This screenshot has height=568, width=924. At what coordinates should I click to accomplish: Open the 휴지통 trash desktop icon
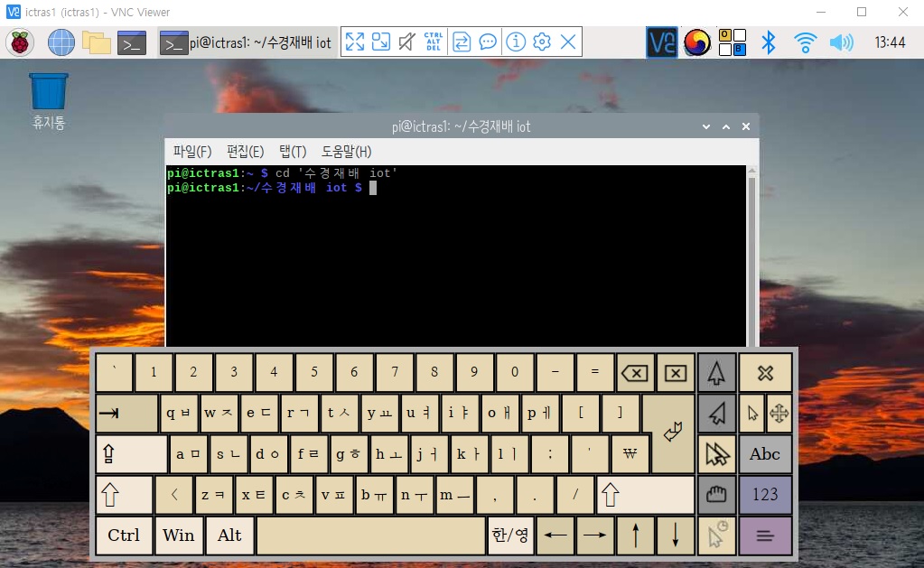coord(49,101)
